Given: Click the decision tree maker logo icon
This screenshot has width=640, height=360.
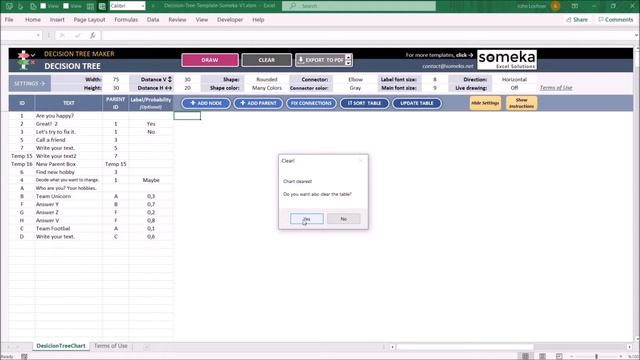Looking at the screenshot, I should pyautogui.click(x=26, y=60).
